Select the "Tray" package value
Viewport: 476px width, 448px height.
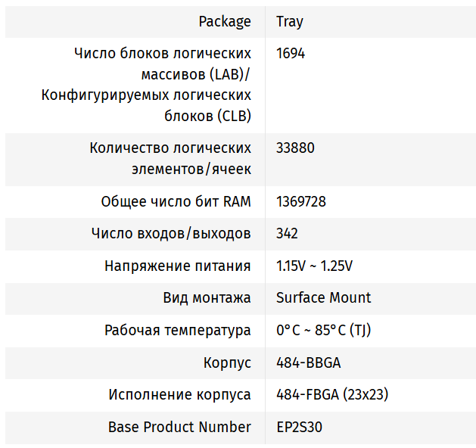tap(290, 21)
